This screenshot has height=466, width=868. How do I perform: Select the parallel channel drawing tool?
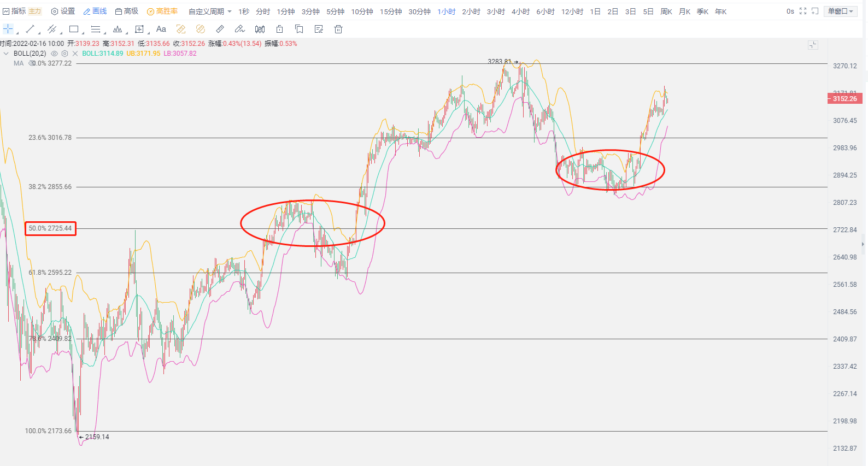point(52,29)
